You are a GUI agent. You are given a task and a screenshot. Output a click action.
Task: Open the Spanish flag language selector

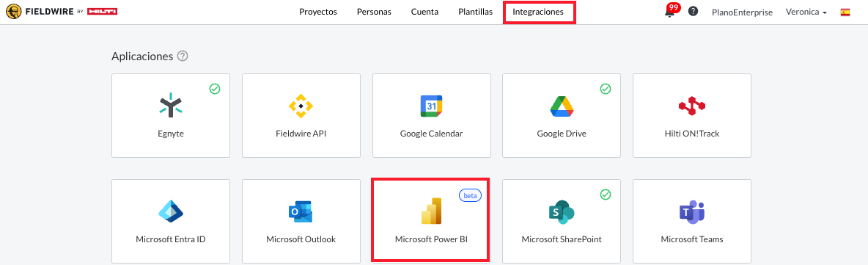tap(845, 12)
